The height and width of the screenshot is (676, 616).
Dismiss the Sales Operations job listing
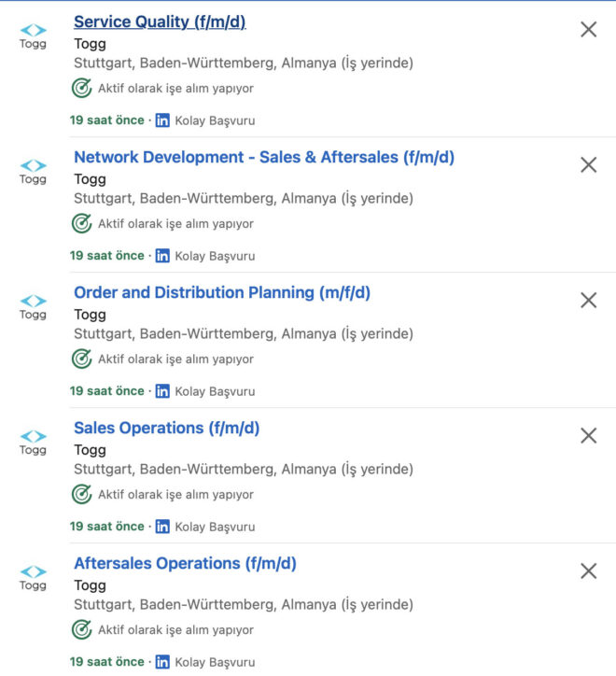588,436
